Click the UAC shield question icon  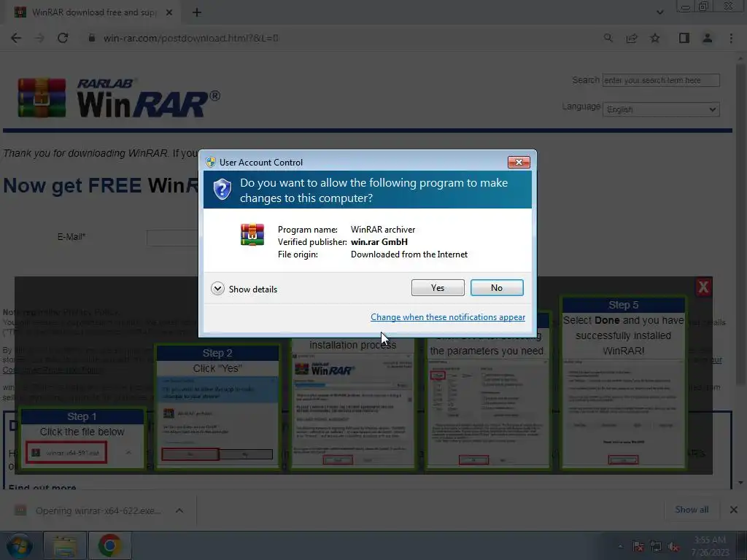pyautogui.click(x=222, y=190)
